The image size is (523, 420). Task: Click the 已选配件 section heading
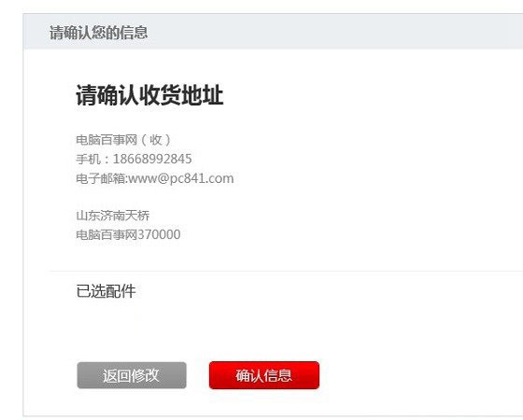click(x=106, y=291)
